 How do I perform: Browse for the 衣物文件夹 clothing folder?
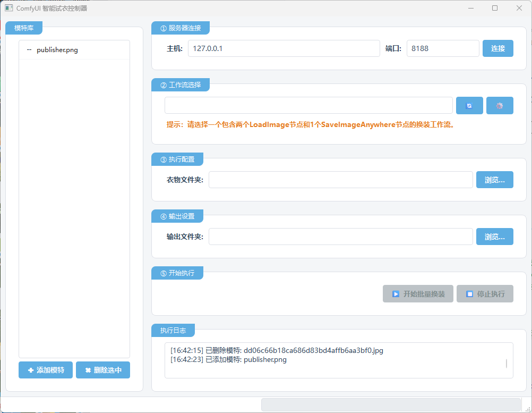pos(494,180)
